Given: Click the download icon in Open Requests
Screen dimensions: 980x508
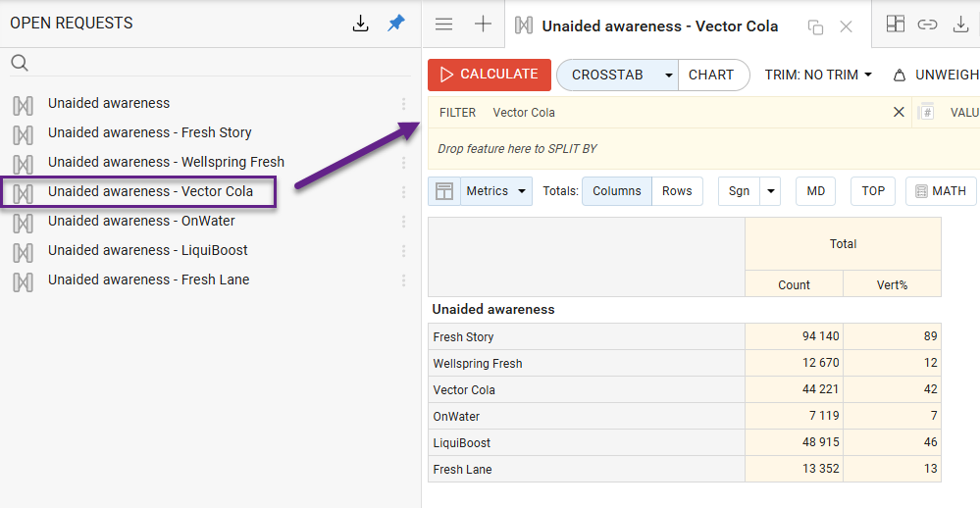Looking at the screenshot, I should pyautogui.click(x=361, y=24).
